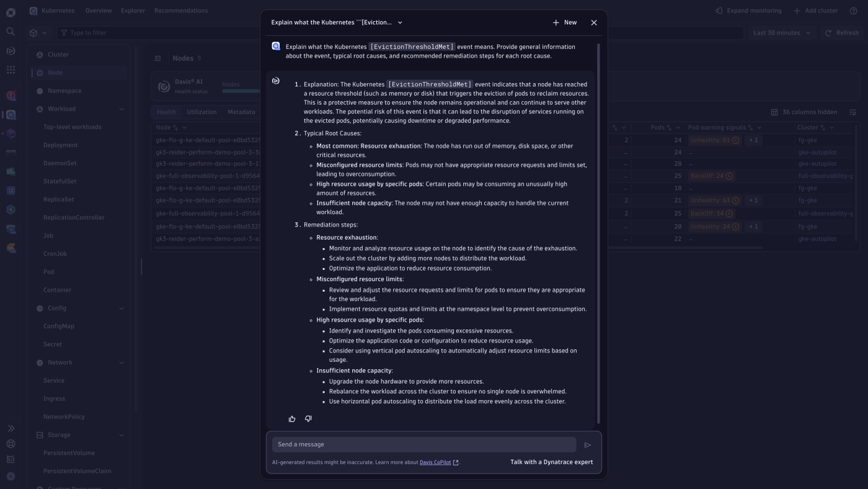Click 36 columns hidden settings
Viewport: 868px width, 489px height.
[x=804, y=112]
